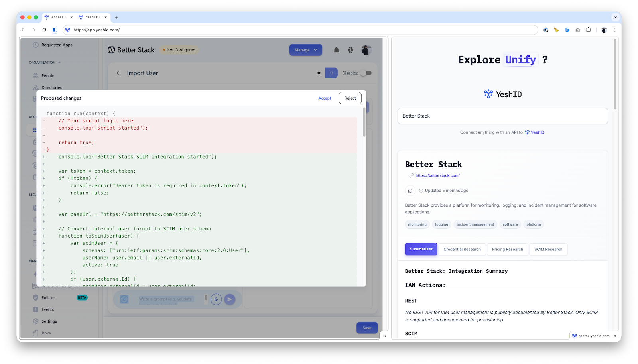Close the ssotax.yeshid.com popup
This screenshot has height=364, width=638.
pyautogui.click(x=615, y=336)
